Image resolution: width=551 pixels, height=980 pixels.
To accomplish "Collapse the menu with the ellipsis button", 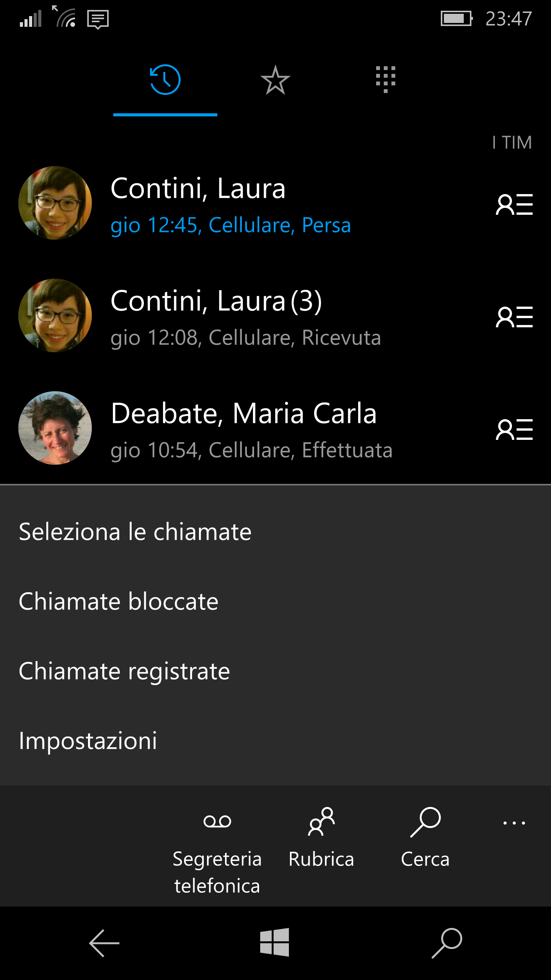I will point(514,823).
